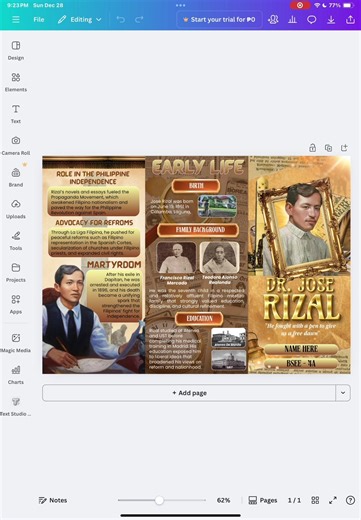The image size is (361, 520).
Task: Click the 62% zoom level
Action: pyautogui.click(x=223, y=500)
